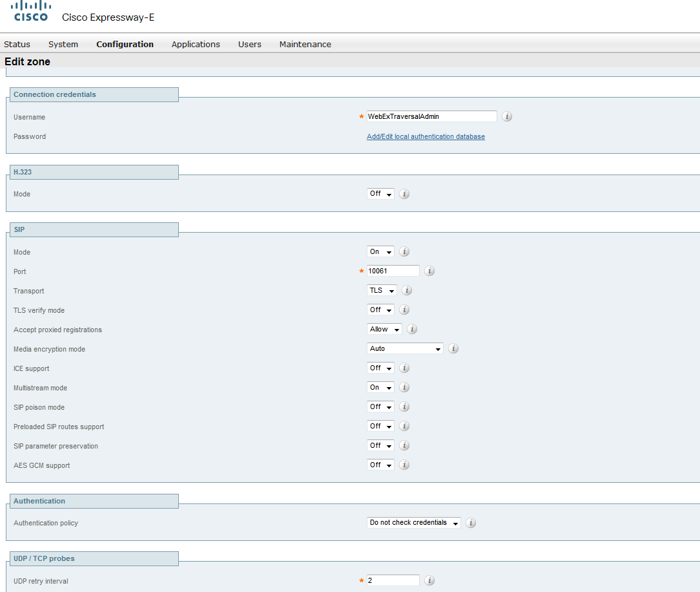
Task: Click info icon for Authentication policy
Action: point(471,523)
